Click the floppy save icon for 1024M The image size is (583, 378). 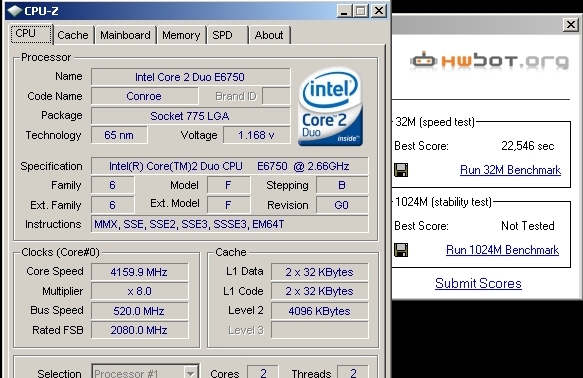[401, 250]
